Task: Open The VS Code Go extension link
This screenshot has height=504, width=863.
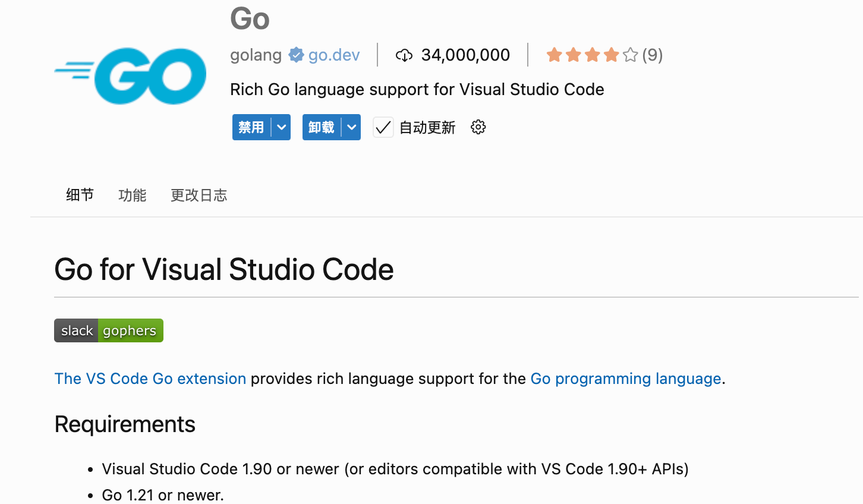Action: (150, 379)
